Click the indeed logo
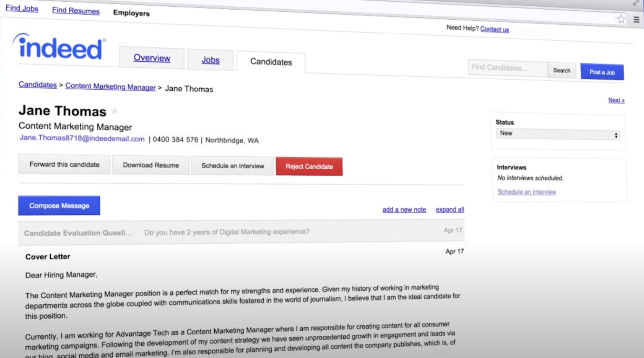The width and height of the screenshot is (644, 358). click(x=59, y=47)
